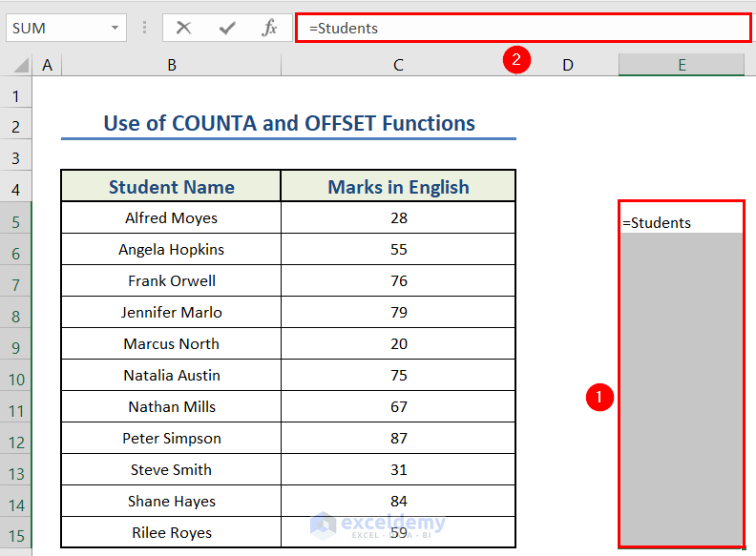Select column C header
The height and width of the screenshot is (556, 756).
(398, 65)
